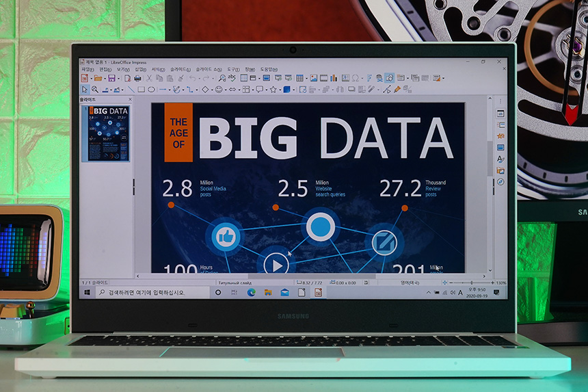This screenshot has height=392, width=588.
Task: Open the Curves and Polygons dropdown arrow
Action: [183, 90]
